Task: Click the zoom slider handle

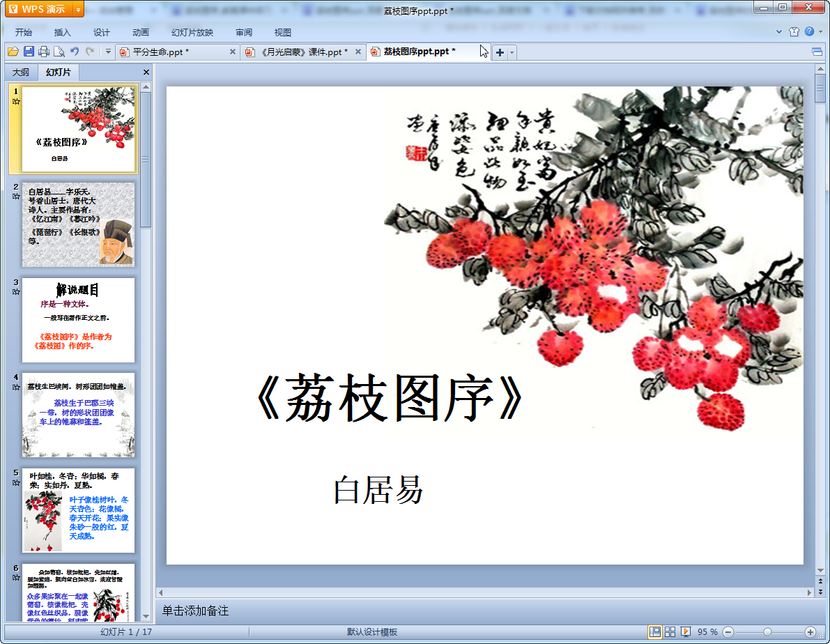Action: 767,632
